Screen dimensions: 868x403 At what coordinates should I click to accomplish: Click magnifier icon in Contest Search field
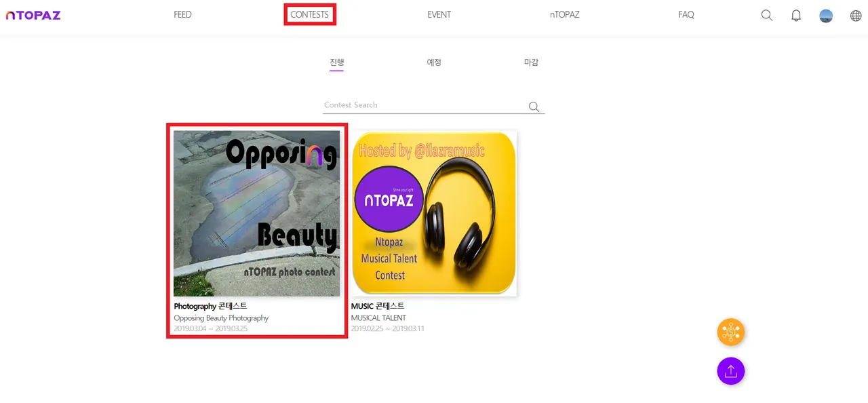point(534,107)
